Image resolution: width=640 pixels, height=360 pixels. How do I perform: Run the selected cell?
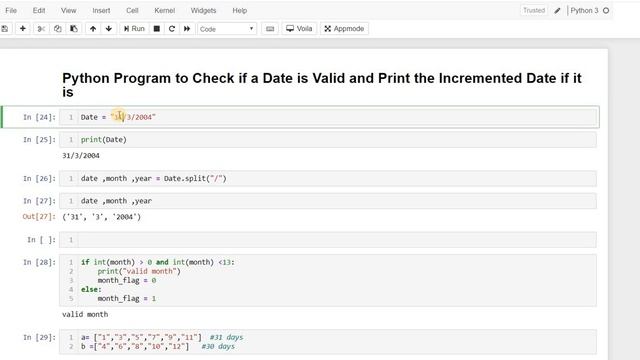[x=134, y=29]
